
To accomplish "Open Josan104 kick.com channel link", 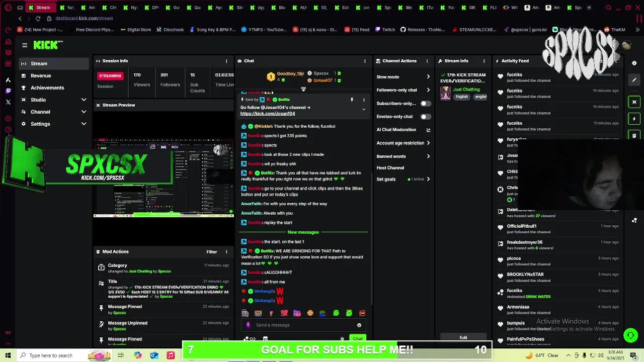I will point(268,114).
